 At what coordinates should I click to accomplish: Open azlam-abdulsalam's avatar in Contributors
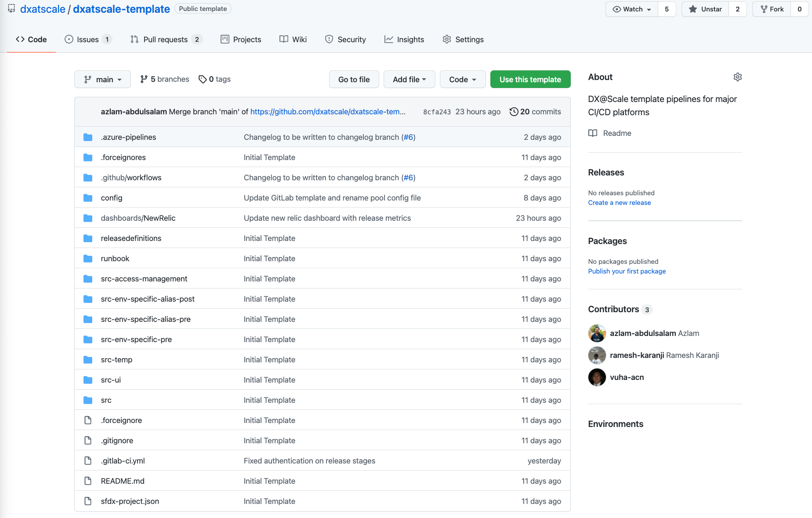tap(597, 333)
